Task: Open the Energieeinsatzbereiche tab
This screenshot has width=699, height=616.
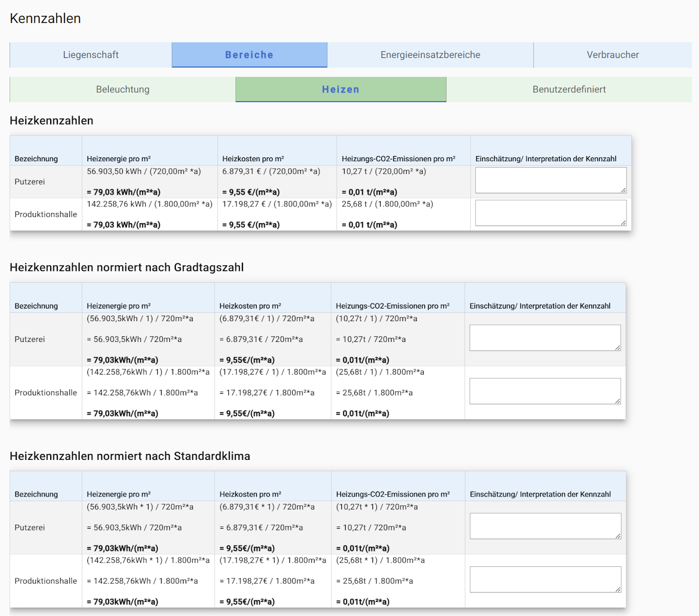Action: (x=430, y=55)
